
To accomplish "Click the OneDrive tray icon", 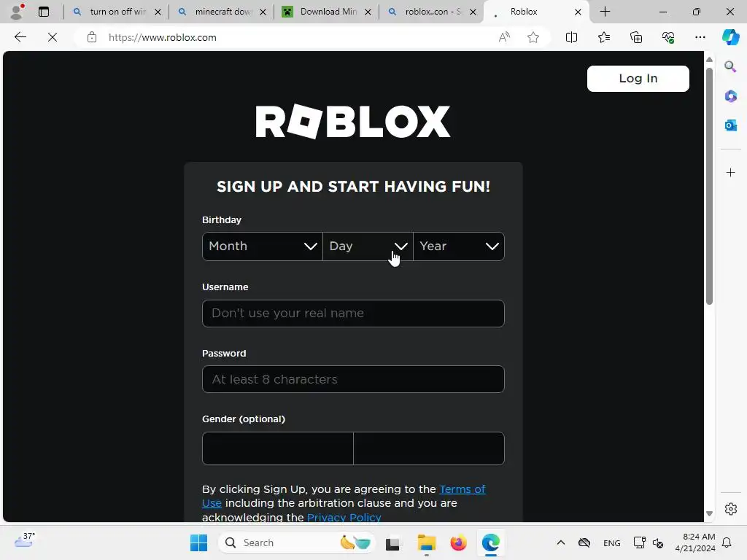I will coord(584,542).
